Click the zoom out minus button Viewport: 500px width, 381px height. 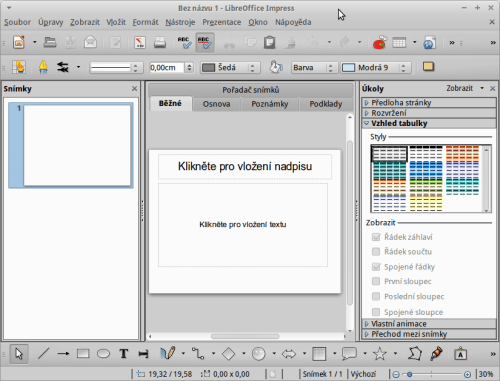[396, 374]
